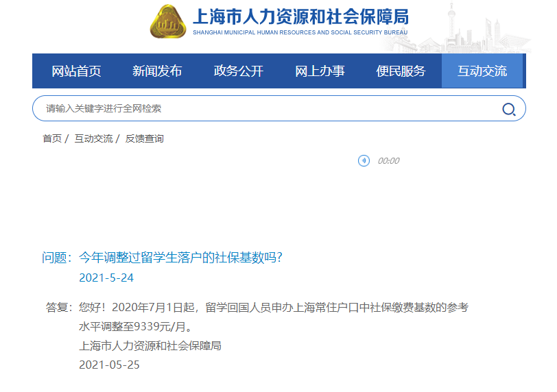Viewport: 557px width, 392px height.
Task: Click the English bureau name subtitle
Action: (300, 32)
